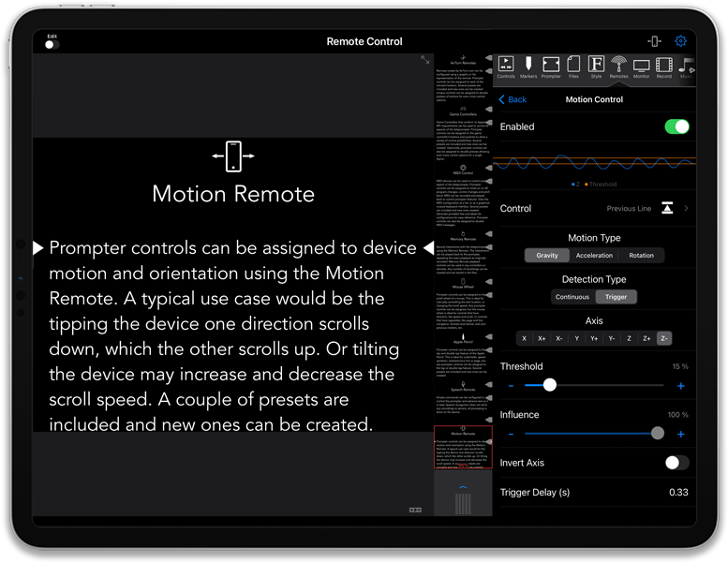Open the Style panel
Screen dimensions: 728x563
tap(596, 67)
